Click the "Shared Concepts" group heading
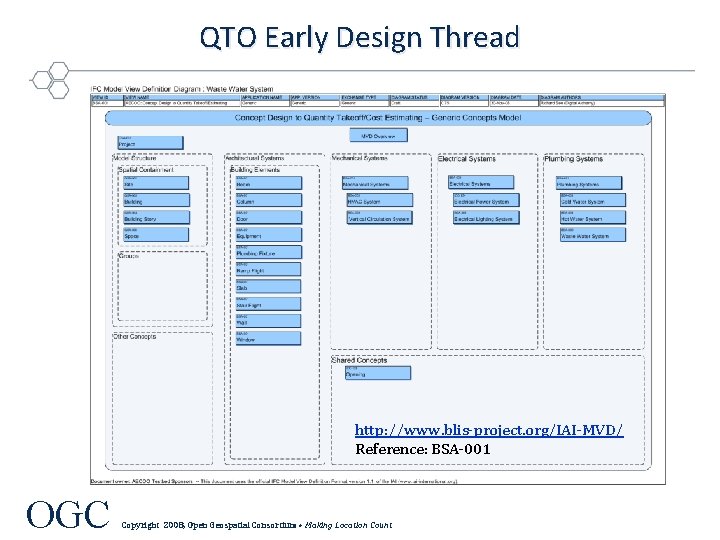Viewport: 720px width, 540px height. (x=359, y=360)
